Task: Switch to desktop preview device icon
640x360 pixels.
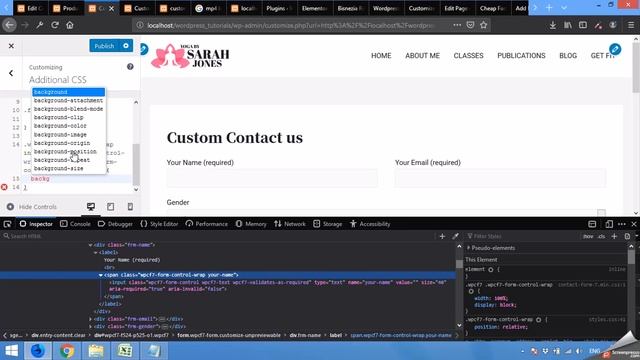Action: [x=91, y=207]
